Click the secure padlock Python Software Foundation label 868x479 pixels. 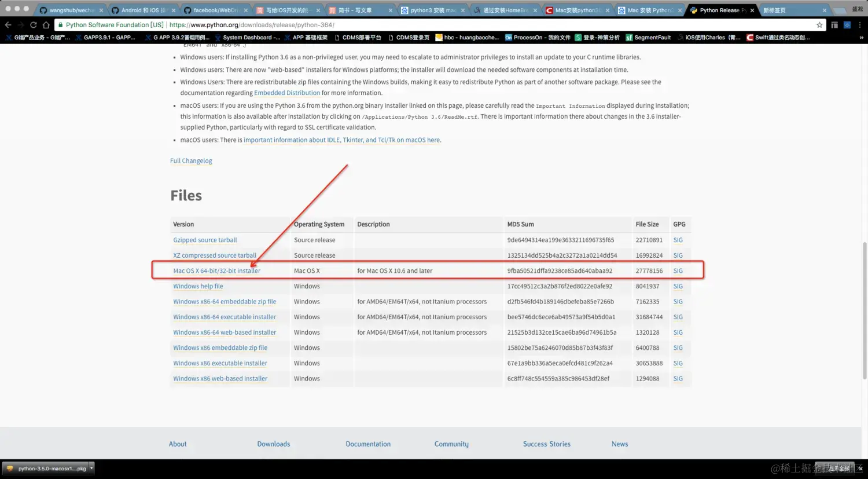click(111, 25)
